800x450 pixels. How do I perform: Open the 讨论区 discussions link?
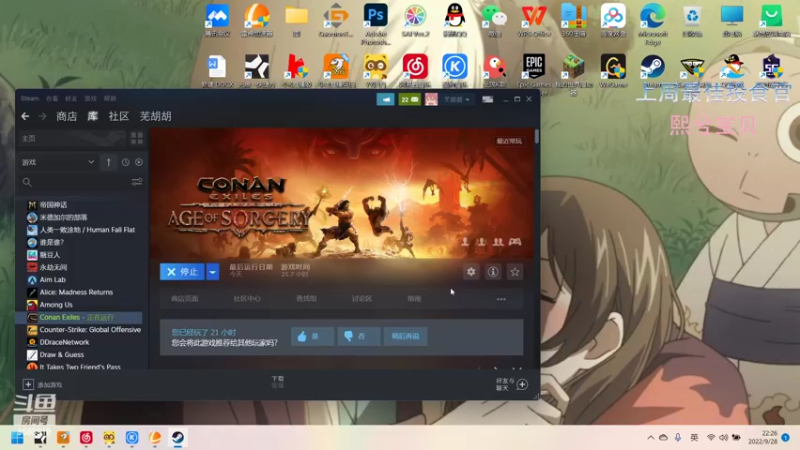coord(362,299)
